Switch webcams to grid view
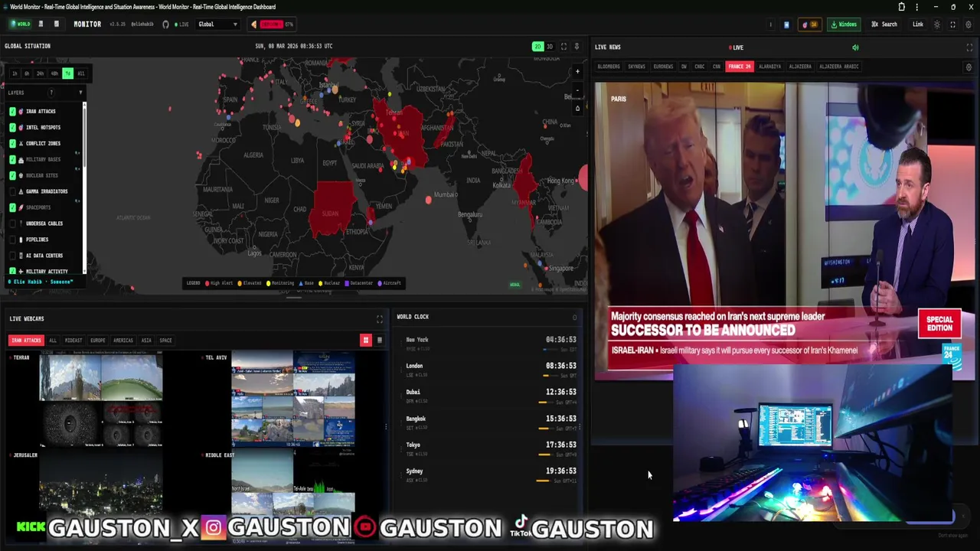The image size is (980, 551). (366, 341)
